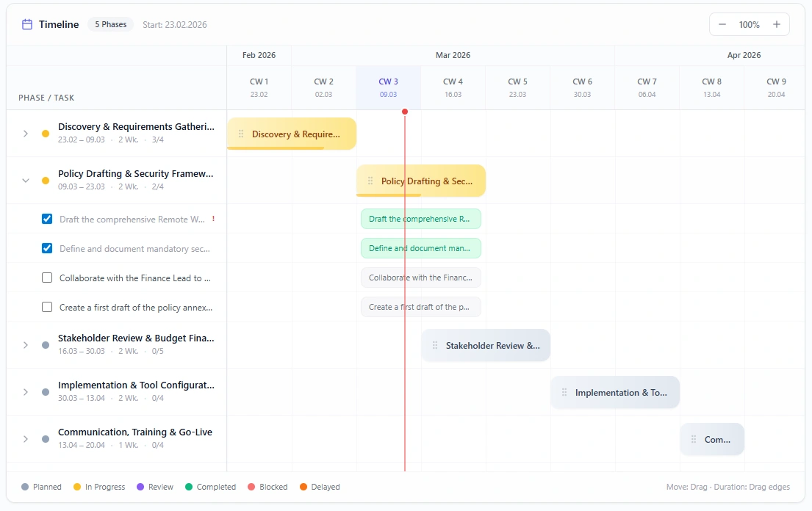The height and width of the screenshot is (511, 812).
Task: Click the red today marker on the timeline
Action: [405, 112]
